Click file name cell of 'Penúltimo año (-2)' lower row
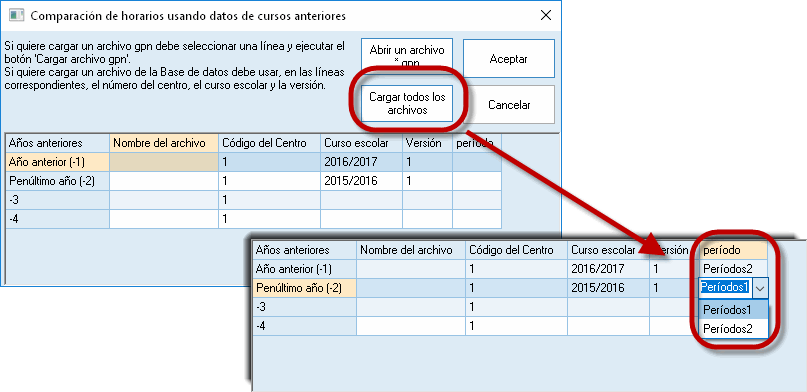This screenshot has height=392, width=807. pyautogui.click(x=410, y=288)
